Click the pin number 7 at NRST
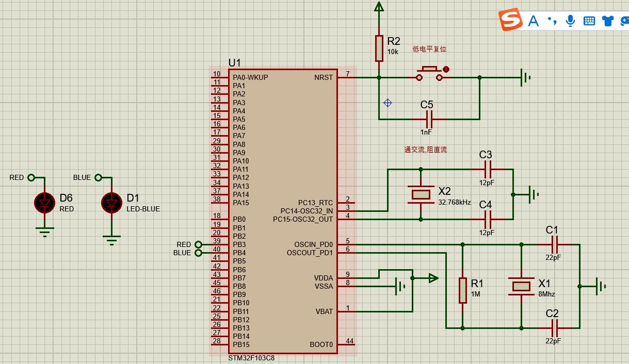629x364 pixels. click(348, 74)
